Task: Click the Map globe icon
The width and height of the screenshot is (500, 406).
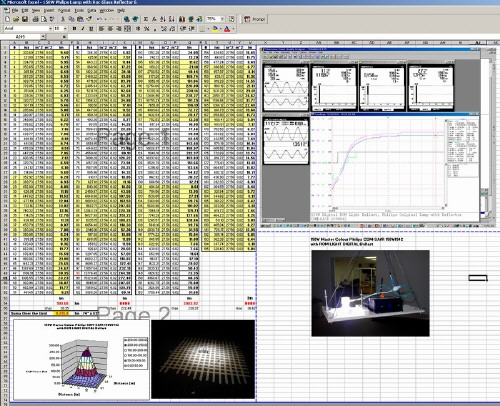Action: (x=191, y=19)
